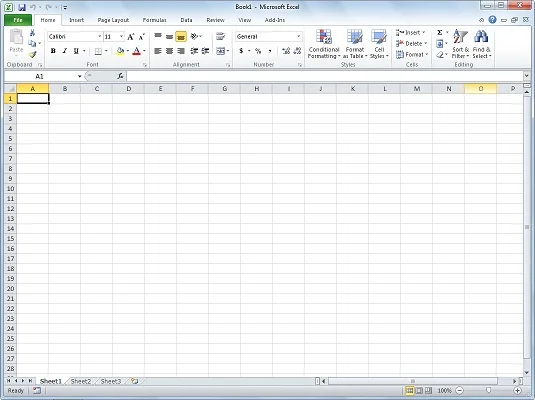
Task: Click the Delete cells button
Action: click(x=411, y=44)
